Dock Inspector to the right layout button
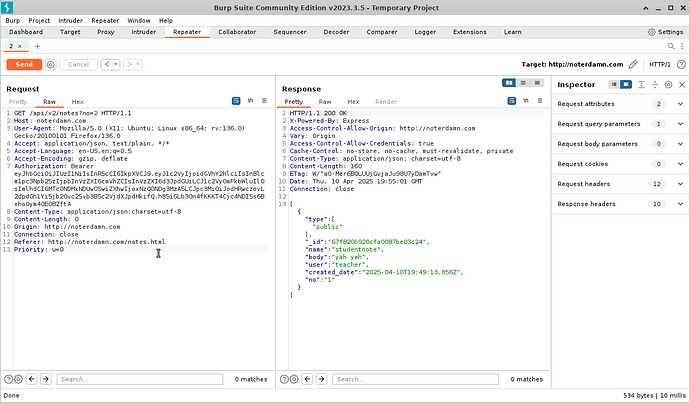 pos(626,84)
